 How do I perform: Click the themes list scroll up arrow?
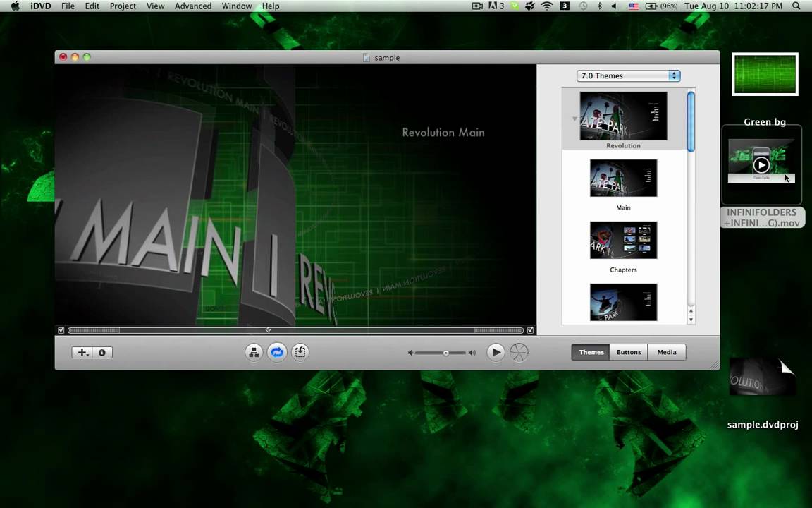(691, 310)
